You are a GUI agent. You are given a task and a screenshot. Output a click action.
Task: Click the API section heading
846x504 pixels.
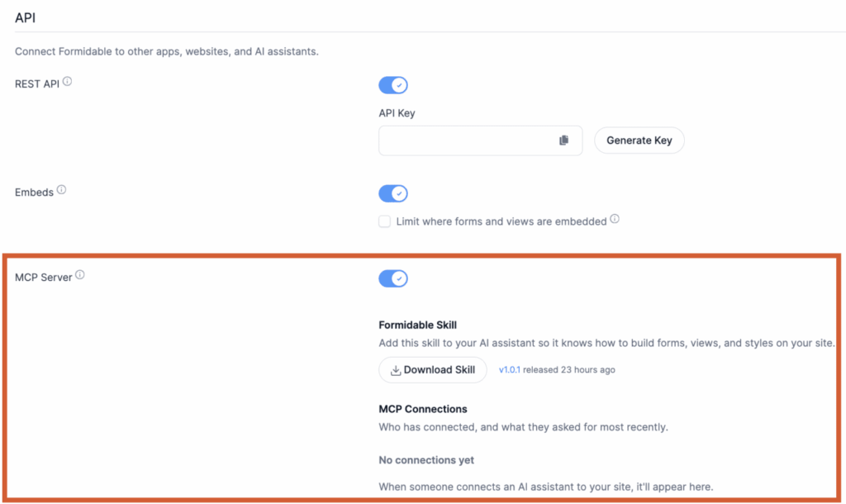26,18
